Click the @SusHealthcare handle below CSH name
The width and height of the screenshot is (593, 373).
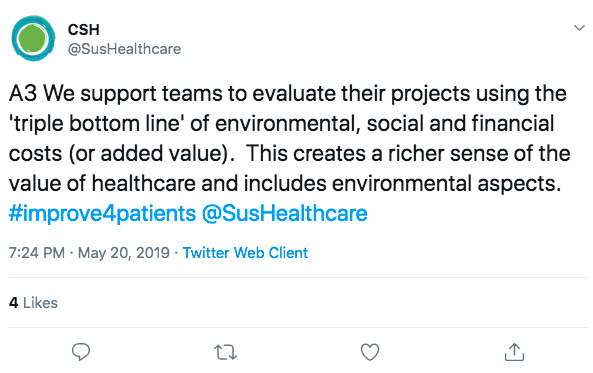(124, 49)
